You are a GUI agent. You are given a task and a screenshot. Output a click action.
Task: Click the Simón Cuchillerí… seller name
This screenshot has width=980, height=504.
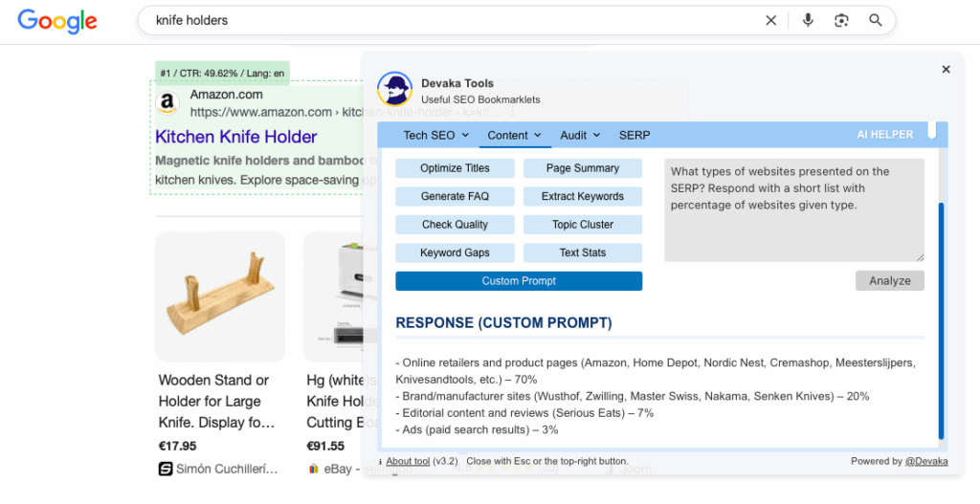coord(227,469)
